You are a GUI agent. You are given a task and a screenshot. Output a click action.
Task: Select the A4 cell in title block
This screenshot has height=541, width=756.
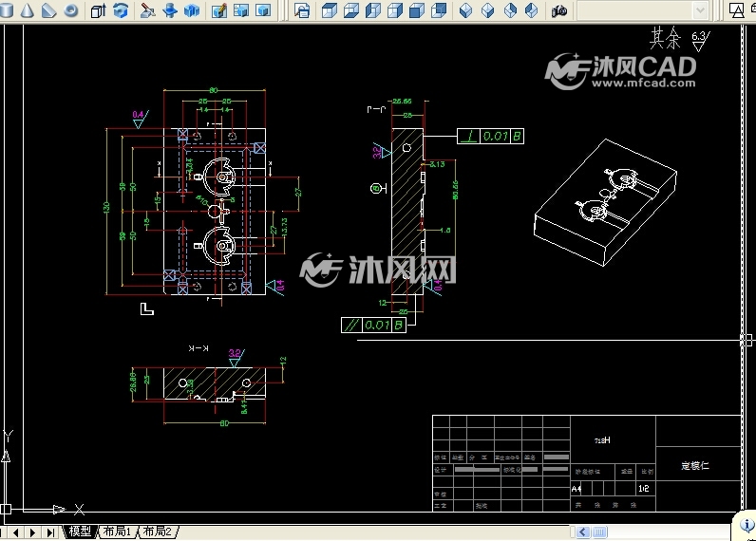576,489
